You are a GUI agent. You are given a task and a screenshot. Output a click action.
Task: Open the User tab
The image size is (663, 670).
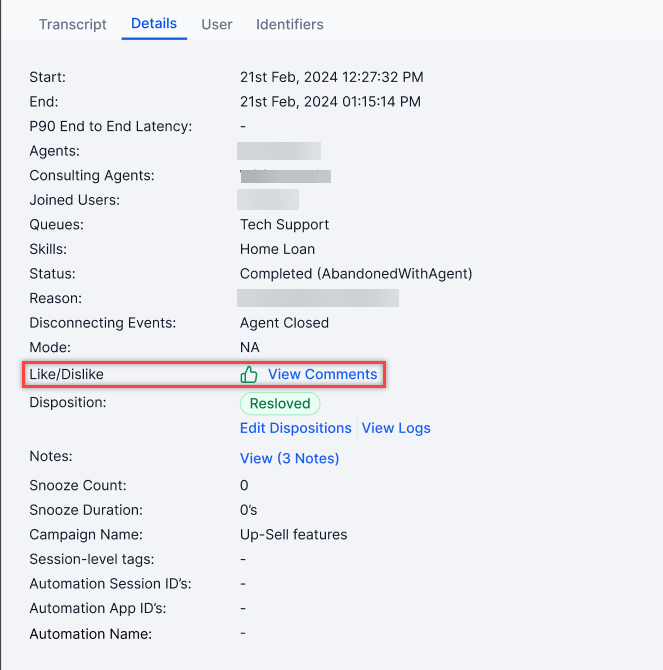[217, 24]
